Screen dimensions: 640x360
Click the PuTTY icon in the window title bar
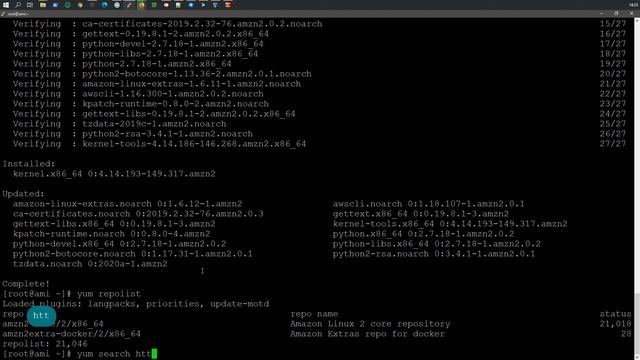click(3, 14)
